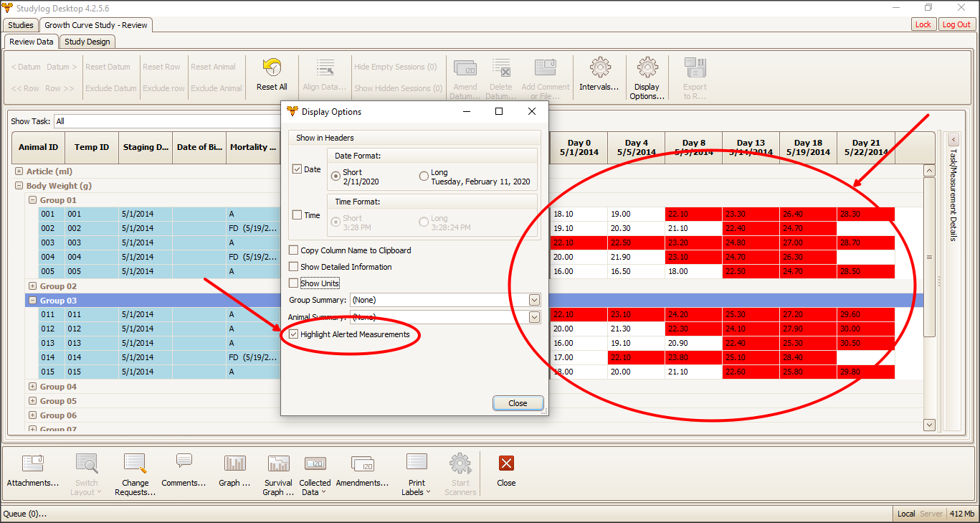The height and width of the screenshot is (523, 980).
Task: Expand Group 02
Action: 32,286
